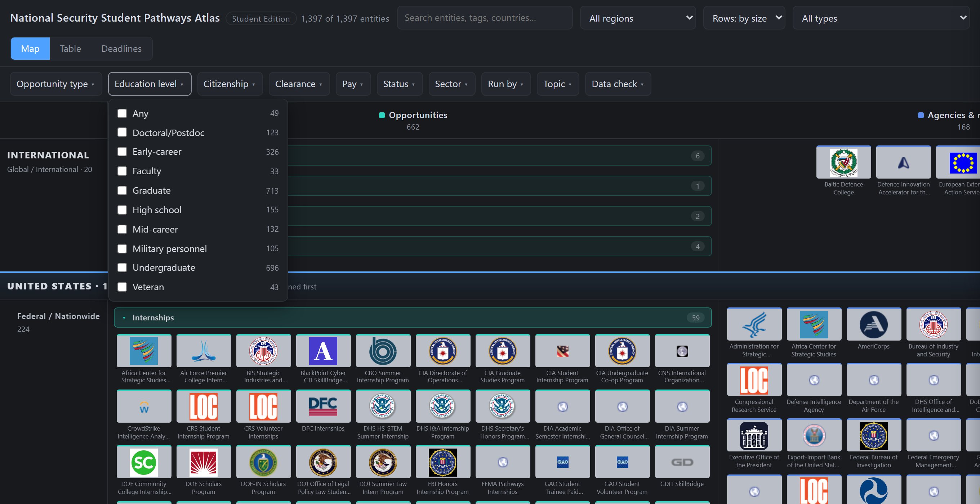The width and height of the screenshot is (980, 504).
Task: Open the BlackPoint Cyber CTI SkillBridge card
Action: [x=323, y=360]
